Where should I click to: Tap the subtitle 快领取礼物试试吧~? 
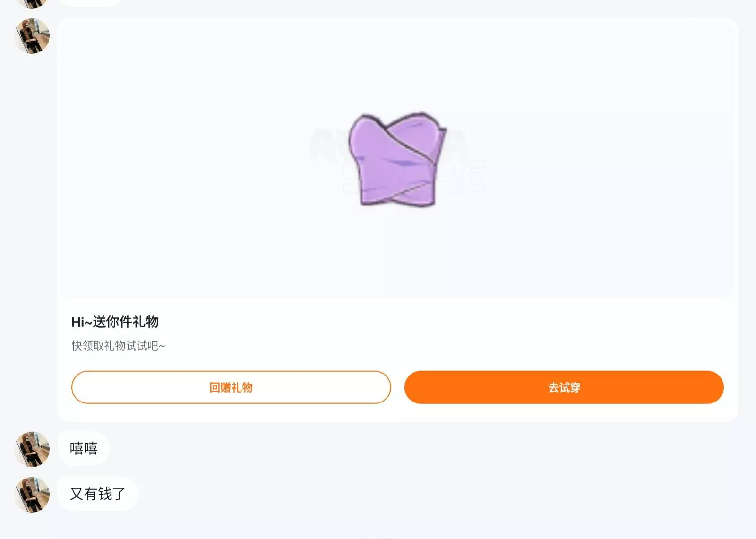118,346
